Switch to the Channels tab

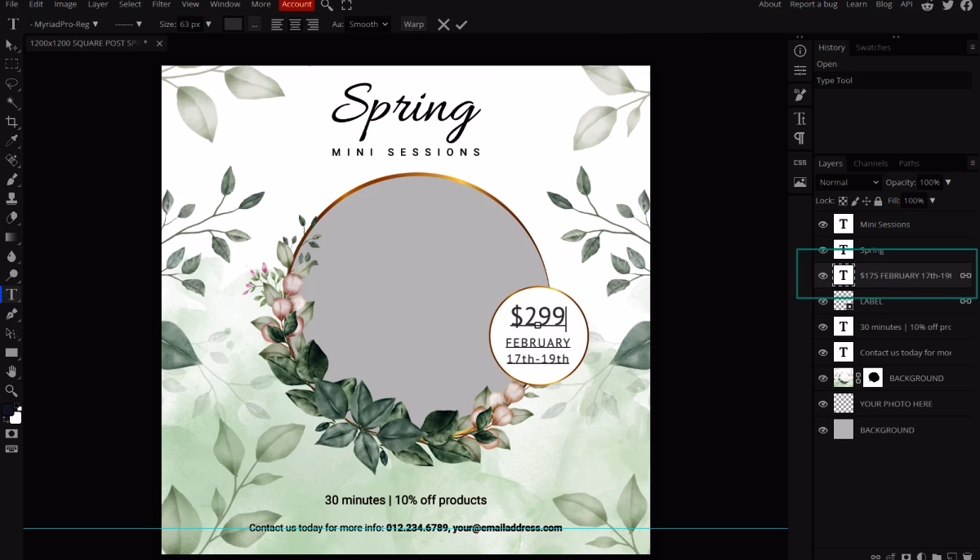tap(871, 163)
